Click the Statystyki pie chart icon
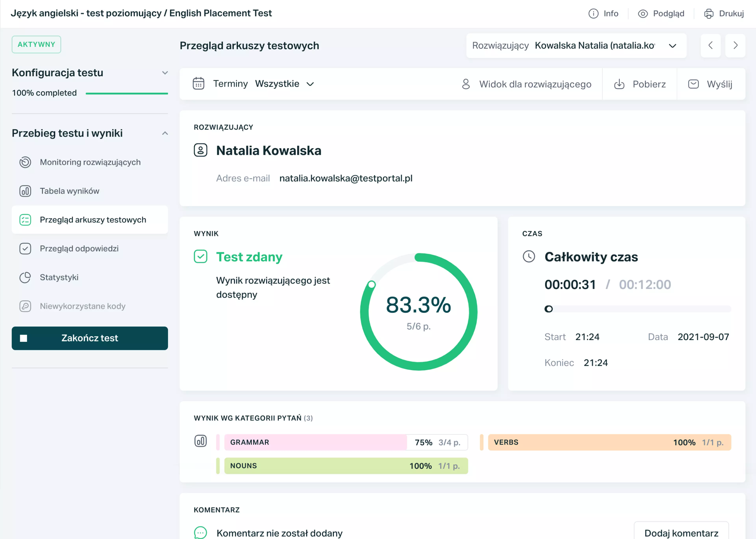This screenshot has width=756, height=539. pyautogui.click(x=25, y=277)
